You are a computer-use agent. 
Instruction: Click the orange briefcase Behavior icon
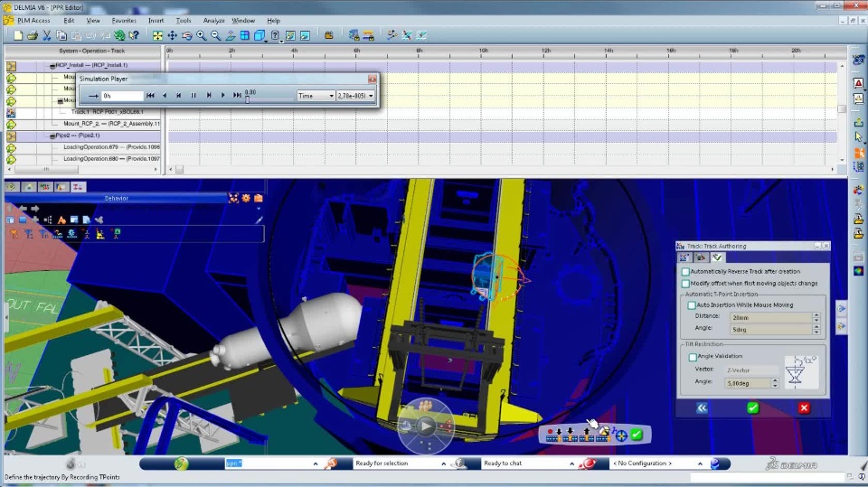click(x=258, y=198)
